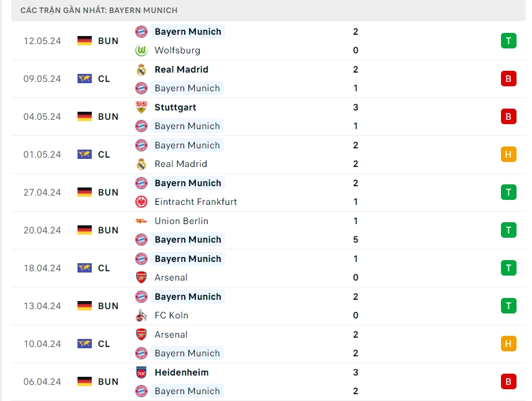Click the Arsenal crest on 18.04.24
Image resolution: width=532 pixels, height=401 pixels.
(x=141, y=277)
